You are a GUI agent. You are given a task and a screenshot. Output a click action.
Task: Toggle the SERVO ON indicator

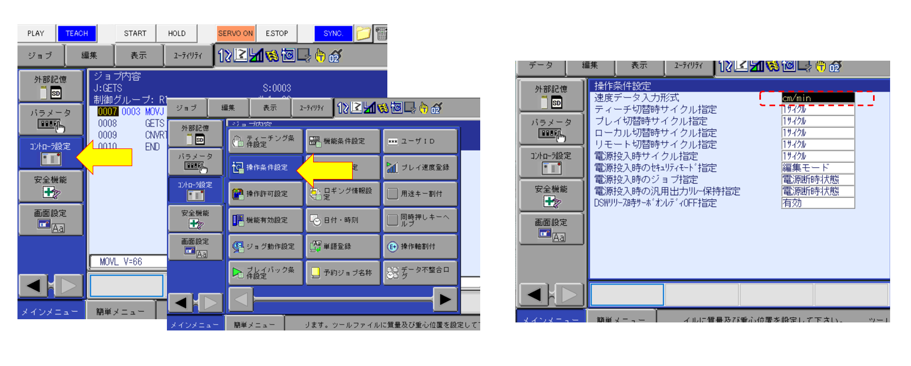[x=236, y=34]
